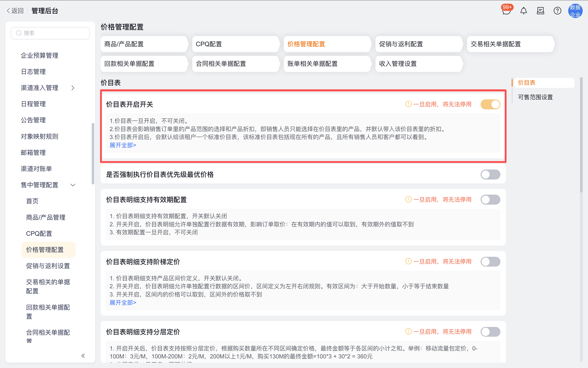
Task: Switch to 收入管理设置 tab
Action: click(x=419, y=64)
